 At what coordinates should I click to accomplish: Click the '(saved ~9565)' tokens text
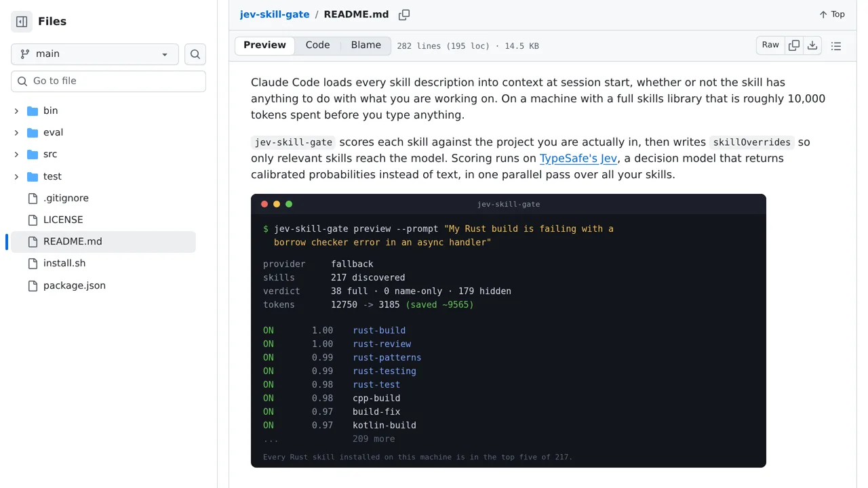(439, 304)
